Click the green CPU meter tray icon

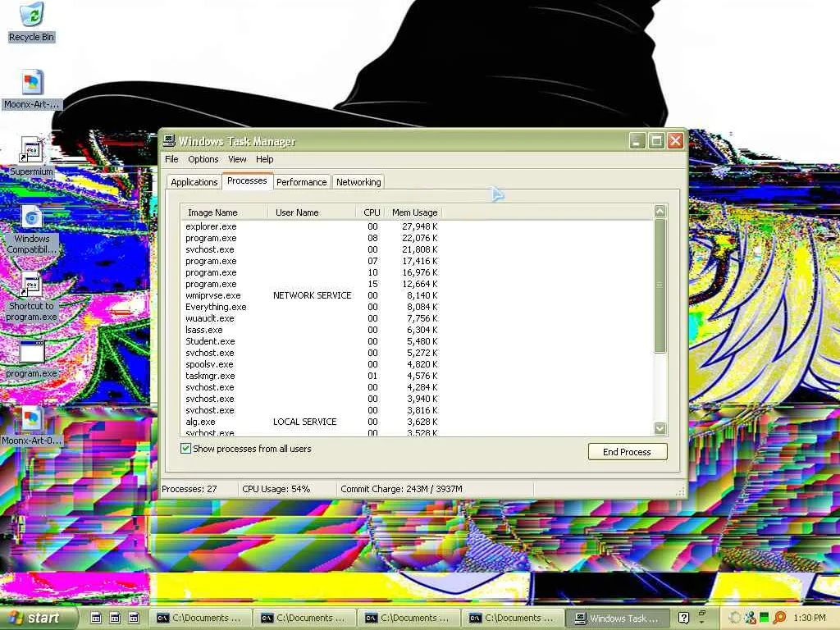tap(765, 618)
